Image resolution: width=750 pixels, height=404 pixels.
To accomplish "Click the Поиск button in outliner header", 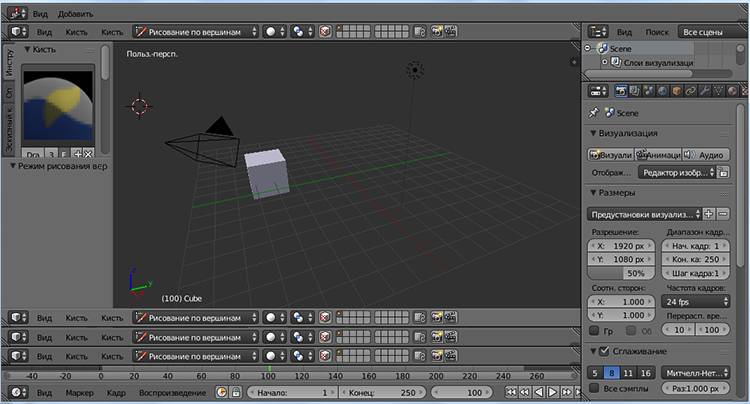I will click(657, 32).
